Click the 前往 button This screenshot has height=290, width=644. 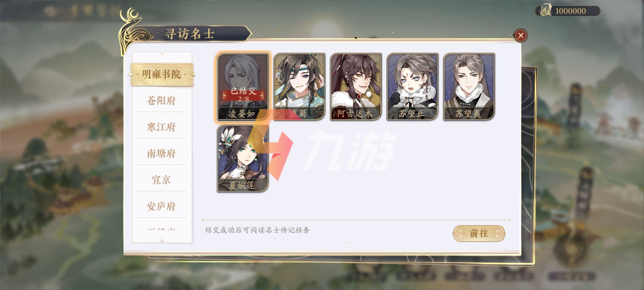[x=479, y=233]
